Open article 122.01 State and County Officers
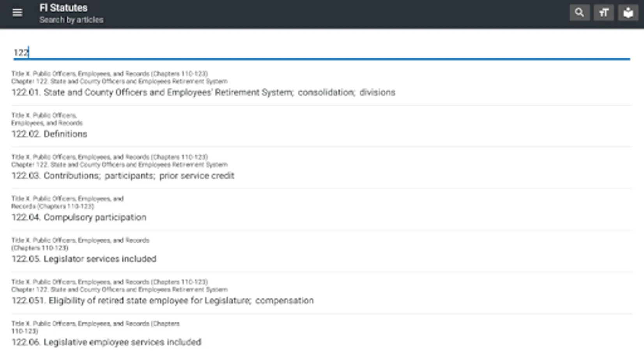This screenshot has height=351, width=644. click(x=203, y=92)
